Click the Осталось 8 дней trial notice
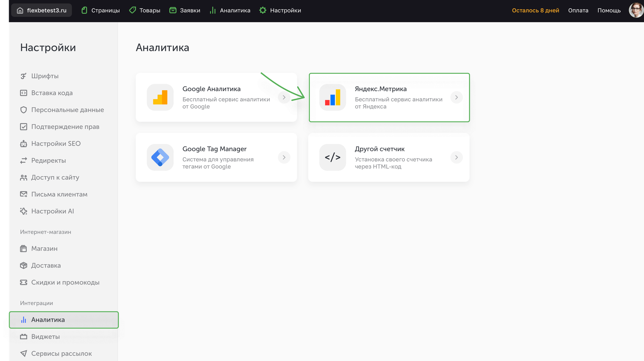The height and width of the screenshot is (361, 644). point(535,10)
